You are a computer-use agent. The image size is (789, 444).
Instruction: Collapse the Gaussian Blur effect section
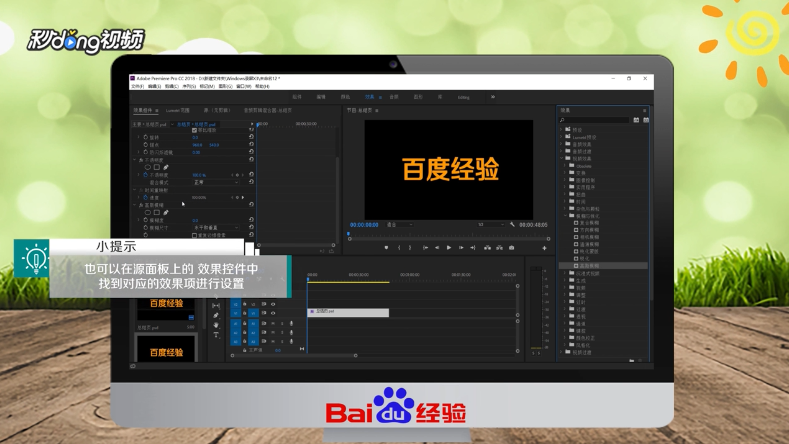[135, 205]
